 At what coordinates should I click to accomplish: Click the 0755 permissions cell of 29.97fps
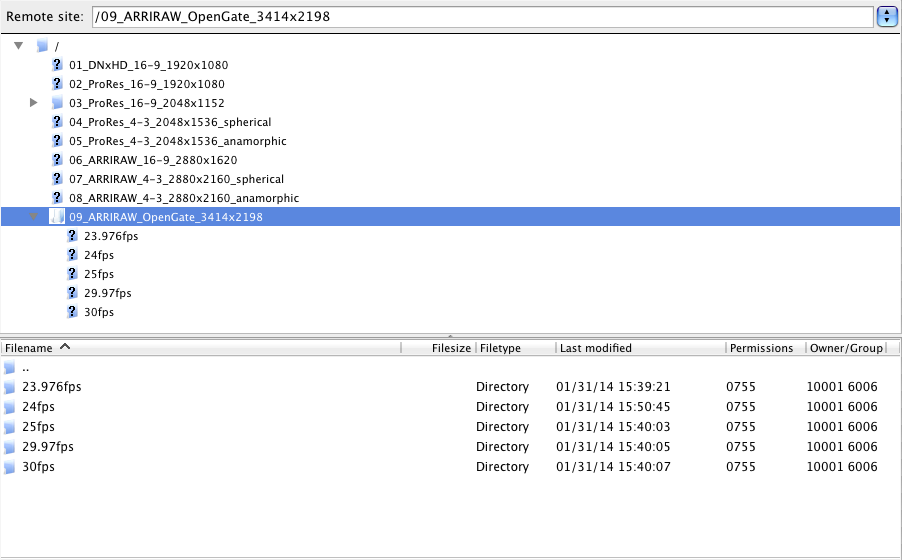(x=741, y=447)
